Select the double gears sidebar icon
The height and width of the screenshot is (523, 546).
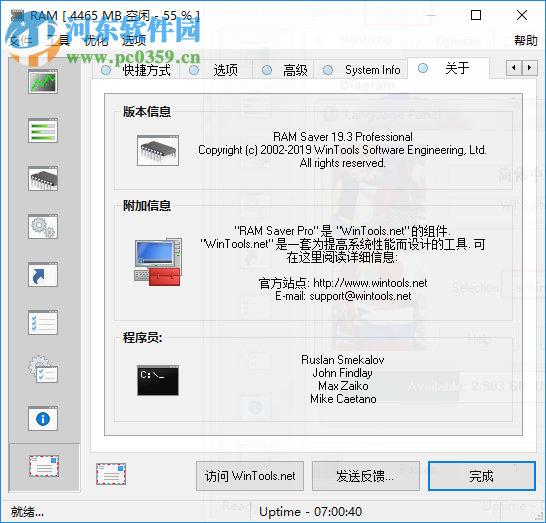(43, 227)
